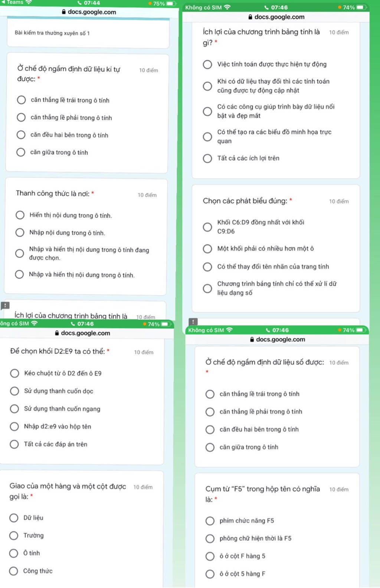Image resolution: width=380 pixels, height=588 pixels.
Task: Tap the lock icon above 'Để chọn khối D2:E9' question
Action: [57, 333]
